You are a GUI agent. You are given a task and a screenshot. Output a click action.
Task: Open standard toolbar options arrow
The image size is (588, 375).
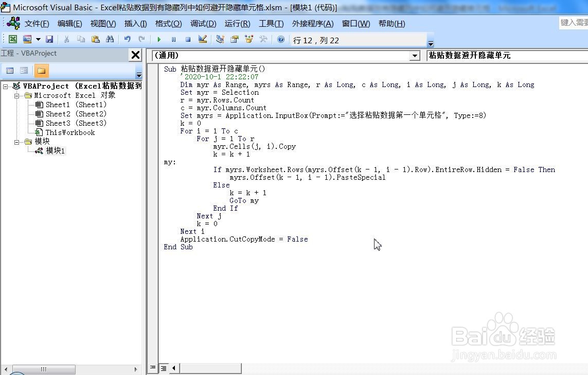click(431, 43)
